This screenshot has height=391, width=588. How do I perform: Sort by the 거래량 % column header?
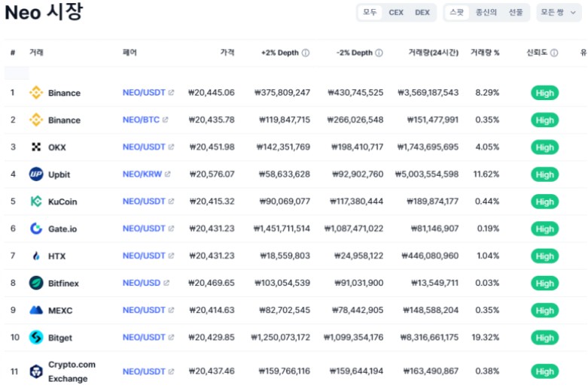pos(485,53)
